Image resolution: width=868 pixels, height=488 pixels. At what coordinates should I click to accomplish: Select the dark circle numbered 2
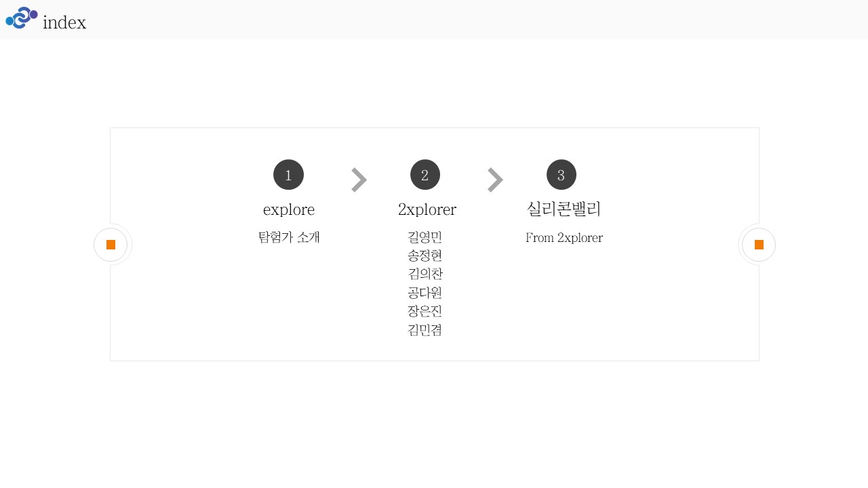(x=425, y=175)
